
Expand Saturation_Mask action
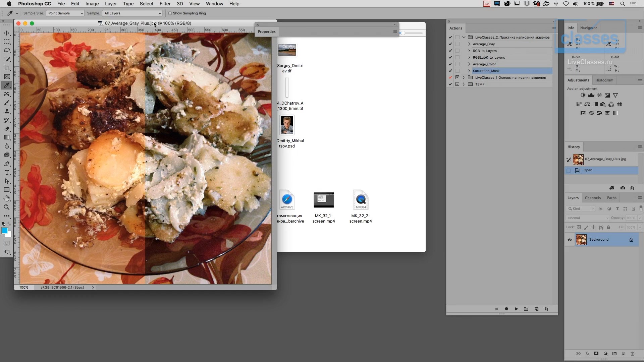pyautogui.click(x=469, y=71)
